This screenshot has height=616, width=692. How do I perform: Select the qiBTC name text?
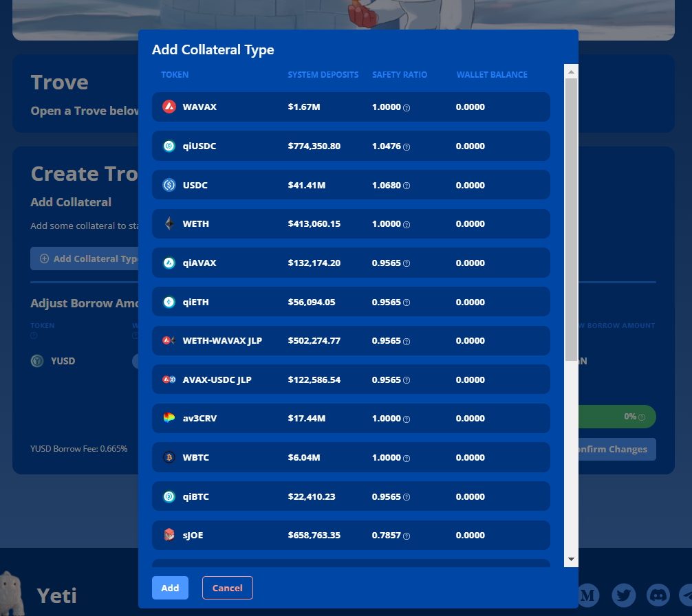(x=195, y=496)
